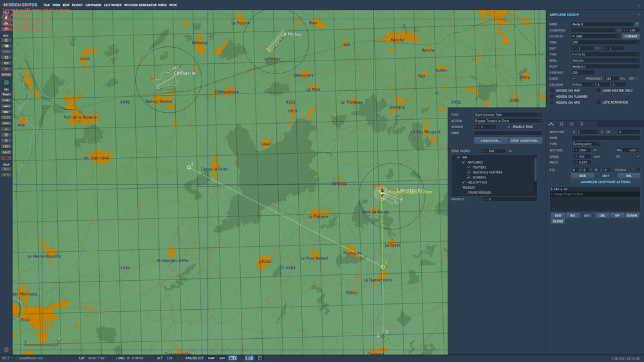This screenshot has width=644, height=362.
Task: Go to previous waypoint with left arrow
Action: pyautogui.click(x=574, y=132)
